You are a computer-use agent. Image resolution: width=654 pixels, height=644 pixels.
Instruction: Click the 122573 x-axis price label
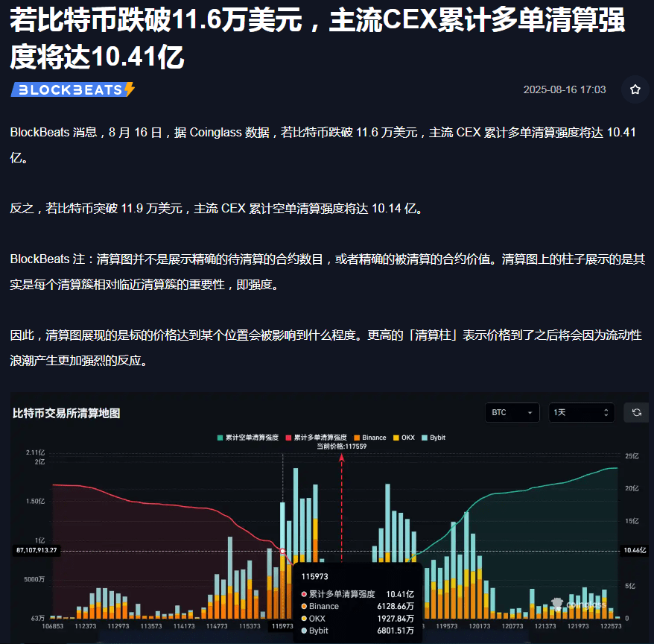tap(611, 626)
